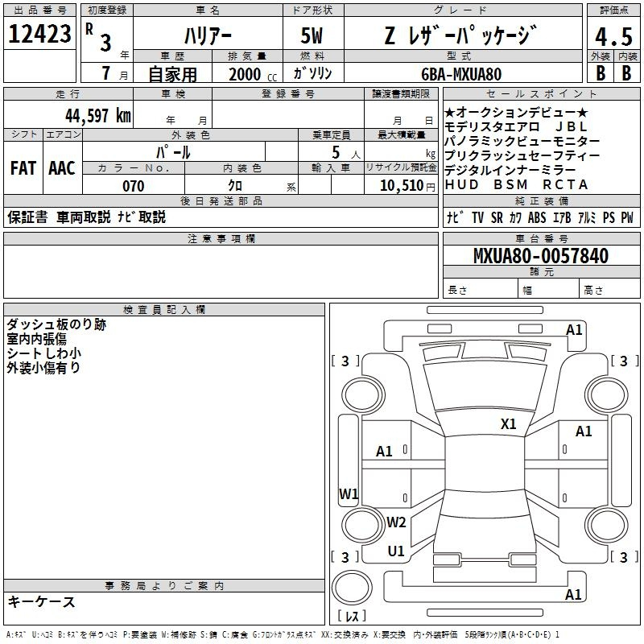Image resolution: width=644 pixels, height=644 pixels.
Task: Select the model code 6BA-MXUA80
Action: click(x=461, y=74)
